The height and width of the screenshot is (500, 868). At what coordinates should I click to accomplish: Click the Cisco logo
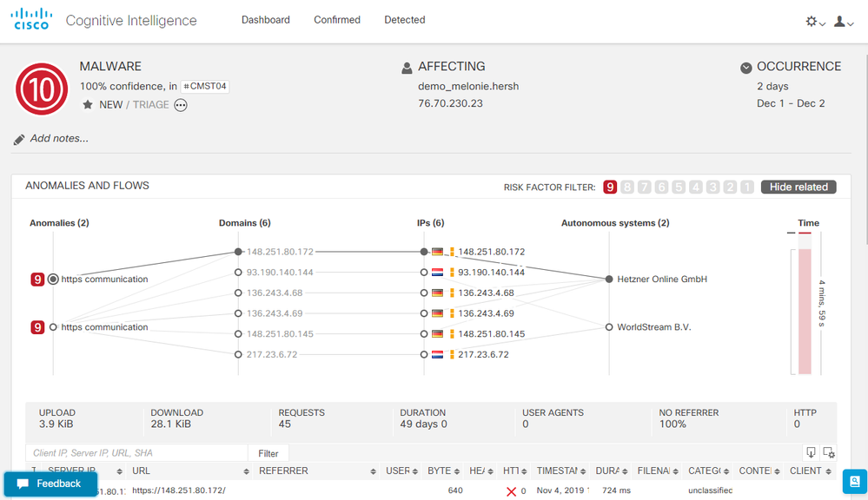pos(31,19)
